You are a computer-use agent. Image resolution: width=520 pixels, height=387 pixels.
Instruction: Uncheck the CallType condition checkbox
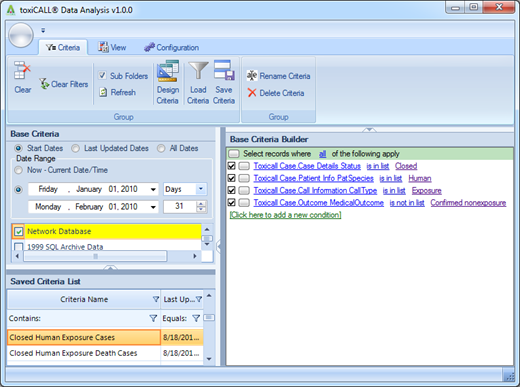tap(232, 190)
